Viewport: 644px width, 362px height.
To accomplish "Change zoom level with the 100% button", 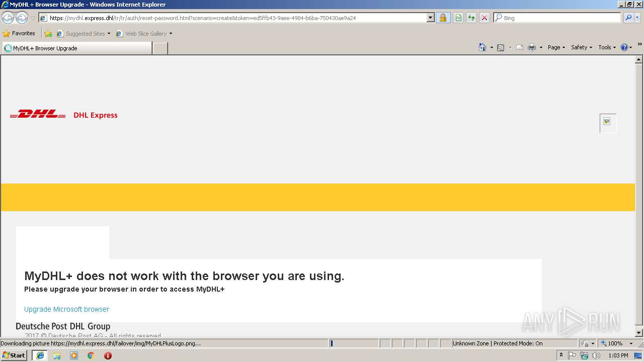I will [611, 343].
